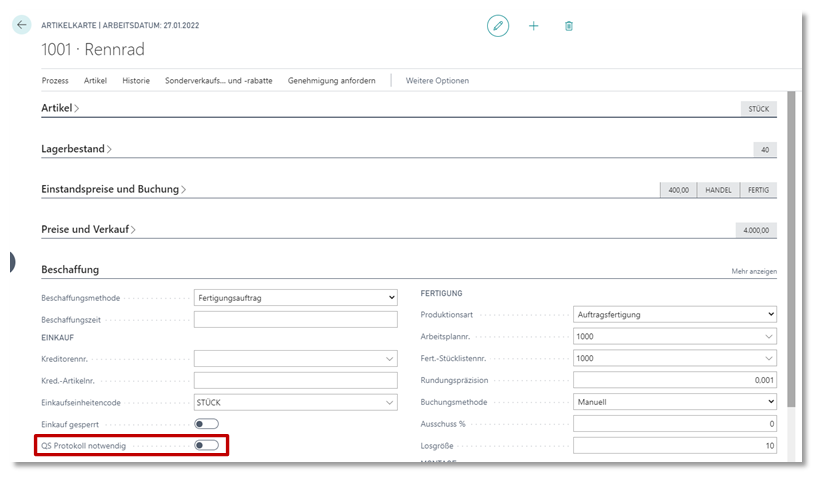Click the EINKAUF group label
This screenshot has width=819, height=481.
[x=57, y=338]
